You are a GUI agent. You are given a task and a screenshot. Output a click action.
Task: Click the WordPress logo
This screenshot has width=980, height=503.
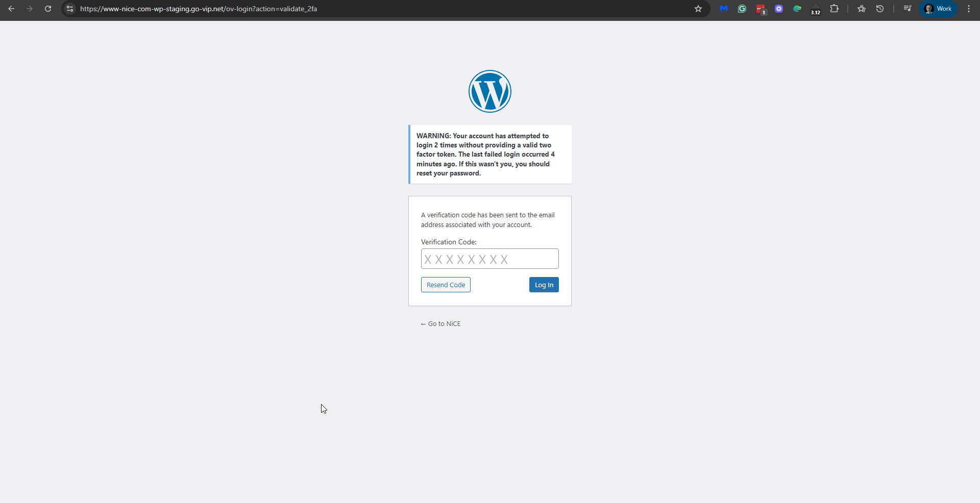(490, 91)
